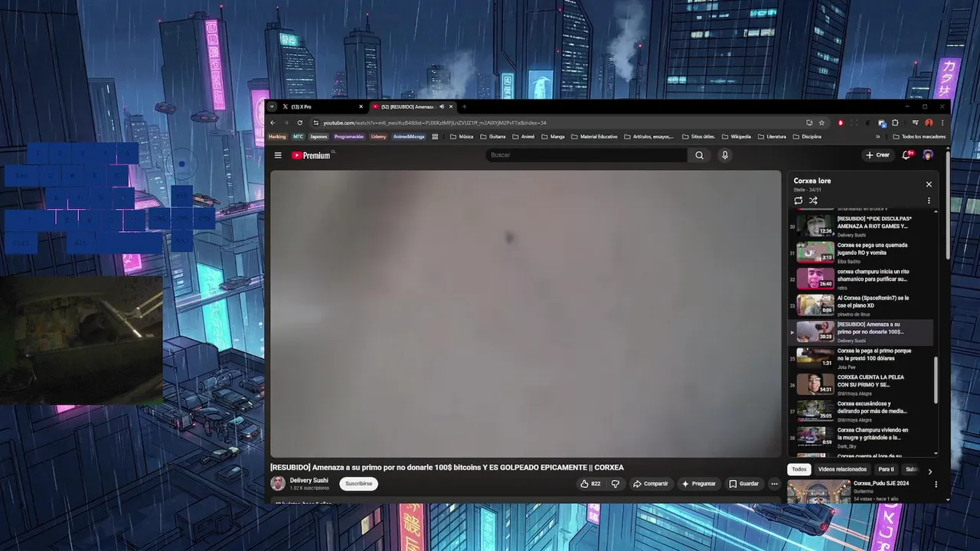
Task: Click the Buscar search field
Action: (586, 155)
